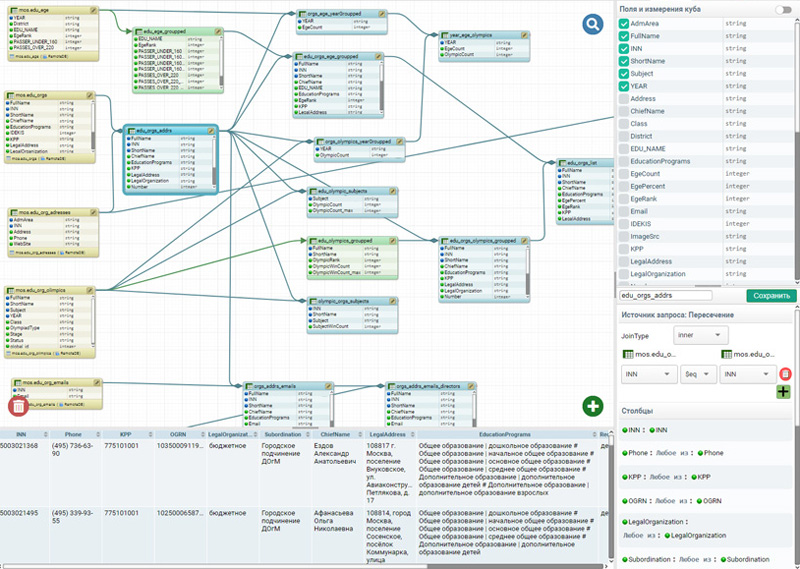Click the Subordination column mapping row

707,559
